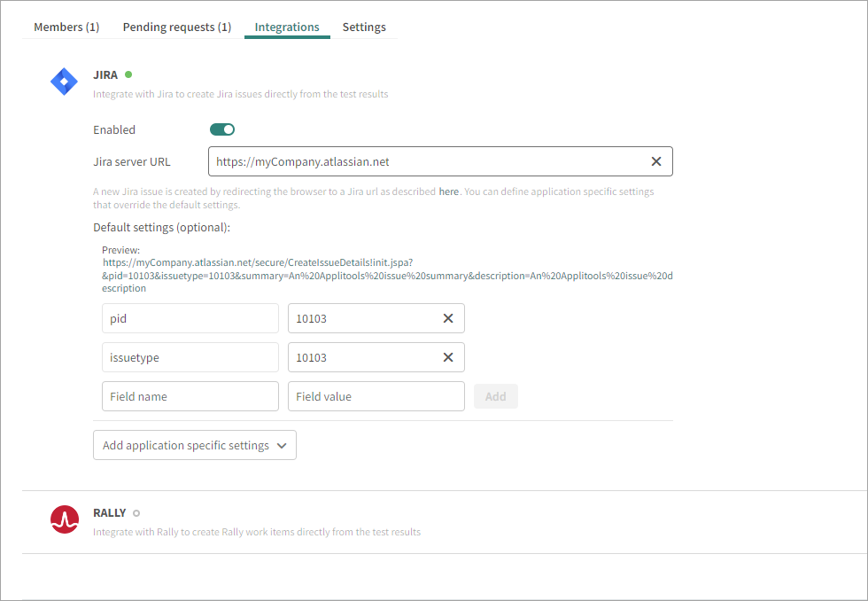Click the 'Jira server URL' label
The width and height of the screenshot is (868, 601).
pos(132,161)
